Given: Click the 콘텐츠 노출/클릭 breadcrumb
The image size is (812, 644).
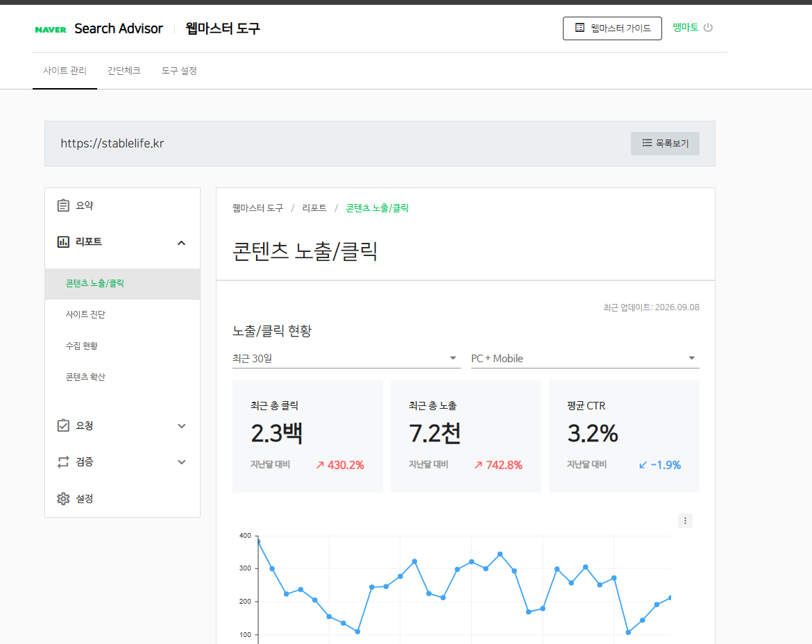Looking at the screenshot, I should point(377,208).
